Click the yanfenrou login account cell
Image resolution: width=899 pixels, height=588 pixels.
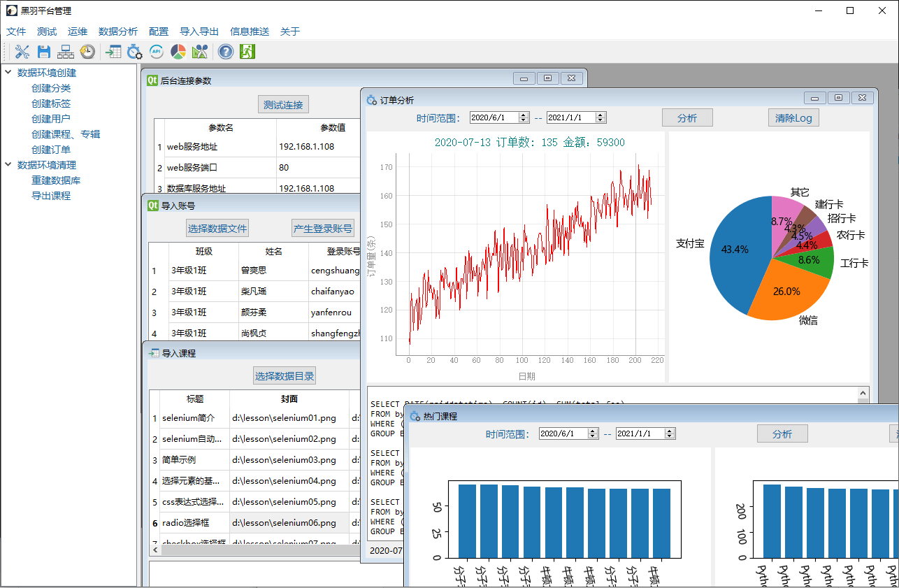click(x=334, y=313)
